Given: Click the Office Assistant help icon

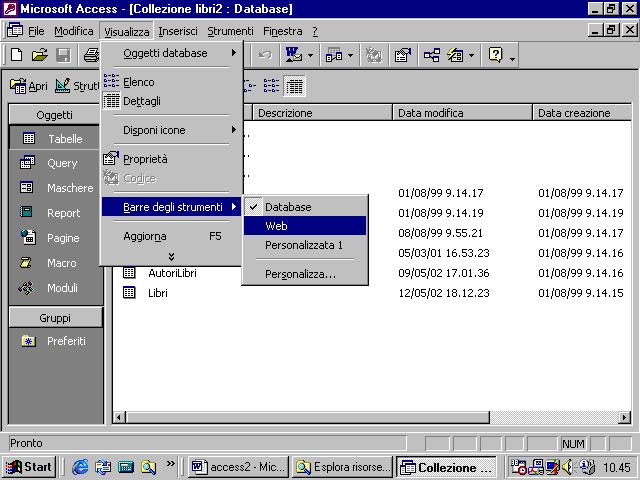Looking at the screenshot, I should 495,55.
